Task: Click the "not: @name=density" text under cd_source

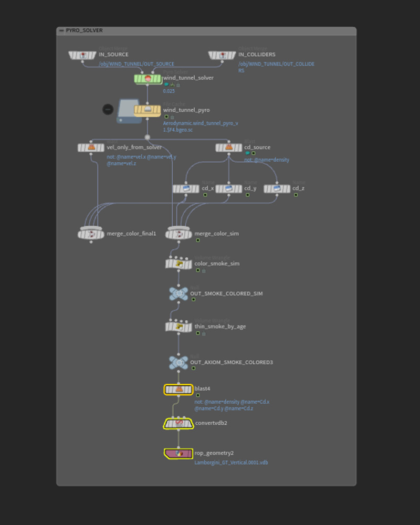Action: click(x=267, y=160)
